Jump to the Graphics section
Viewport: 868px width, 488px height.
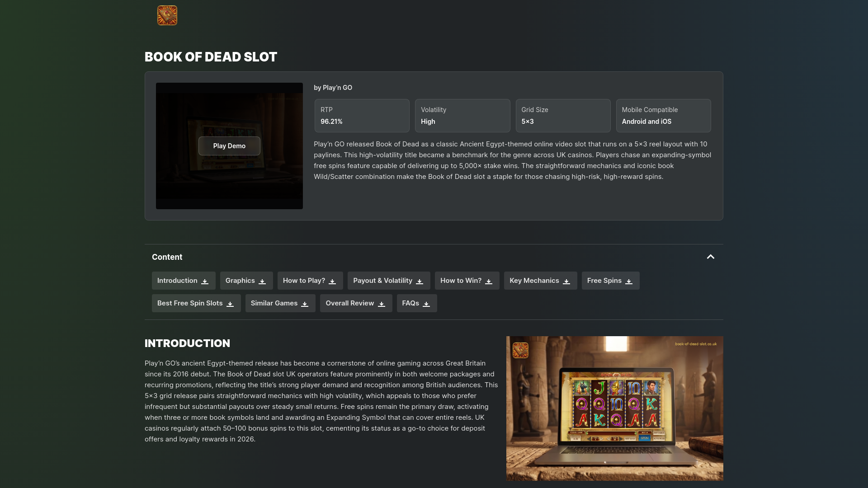coord(246,281)
